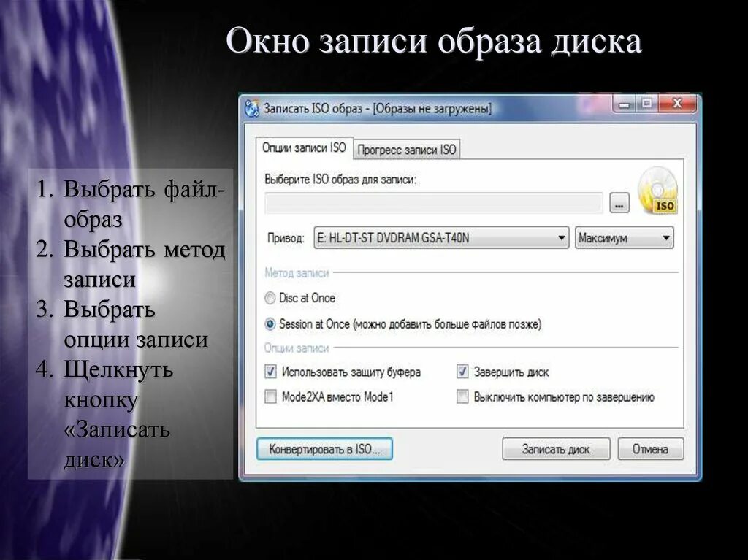Toggle Использовать защиту буфера checkbox
The height and width of the screenshot is (560, 748).
tap(270, 372)
